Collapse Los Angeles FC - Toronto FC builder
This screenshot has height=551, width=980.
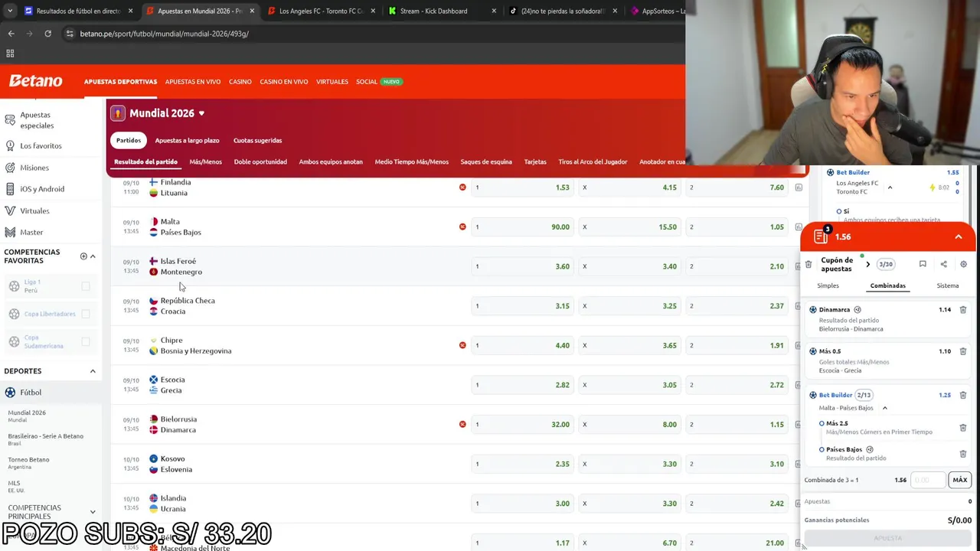tap(890, 187)
